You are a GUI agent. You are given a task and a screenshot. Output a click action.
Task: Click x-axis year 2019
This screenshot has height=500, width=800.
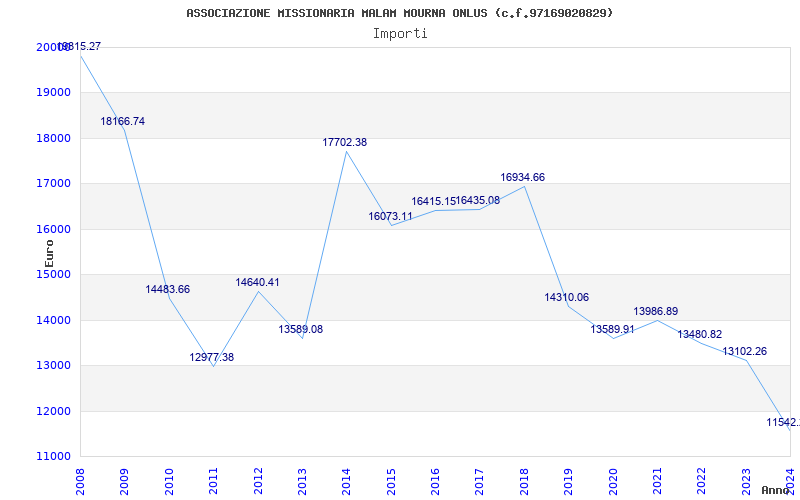click(x=568, y=482)
